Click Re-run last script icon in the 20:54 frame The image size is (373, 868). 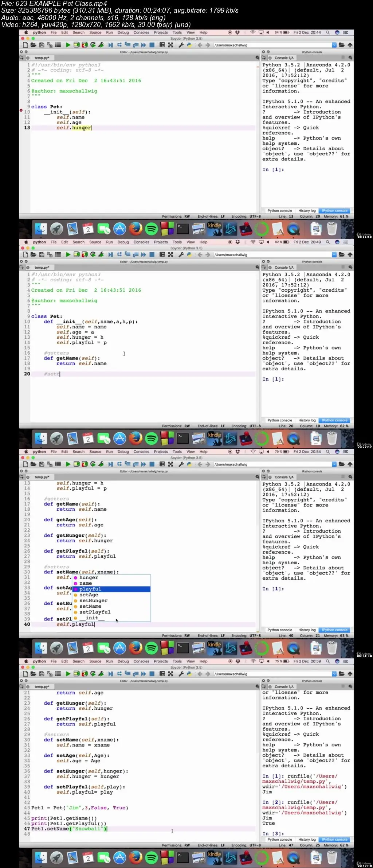(93, 464)
